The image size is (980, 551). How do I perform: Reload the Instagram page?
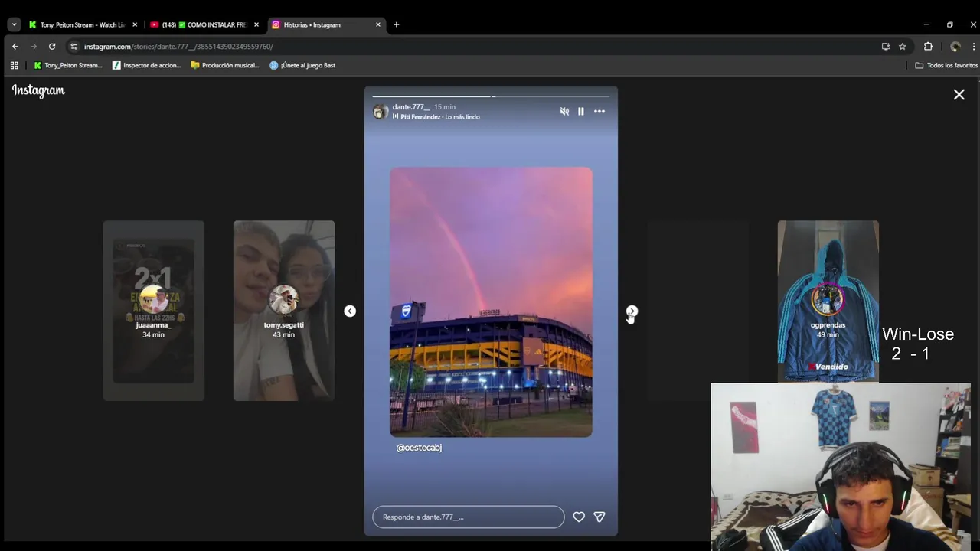pos(52,47)
